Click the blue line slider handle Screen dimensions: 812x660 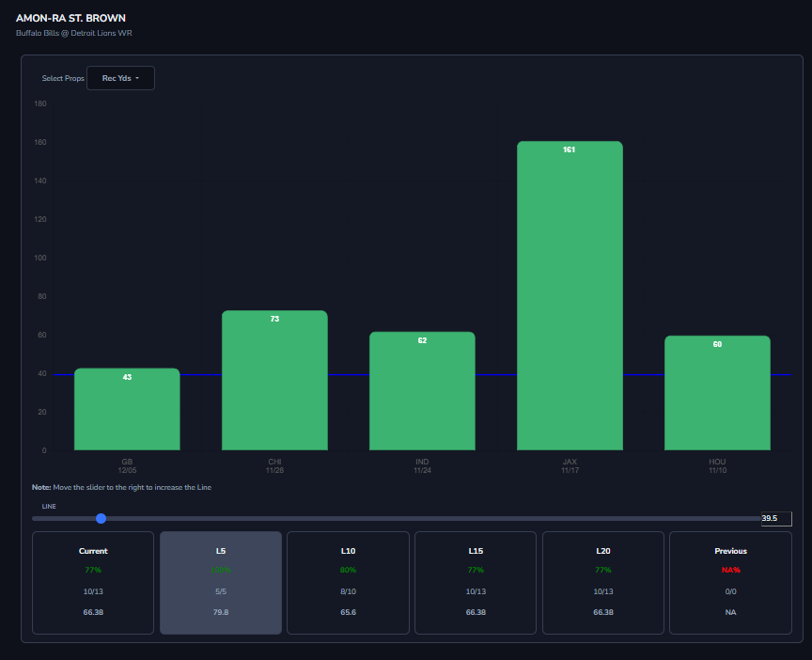pos(101,519)
